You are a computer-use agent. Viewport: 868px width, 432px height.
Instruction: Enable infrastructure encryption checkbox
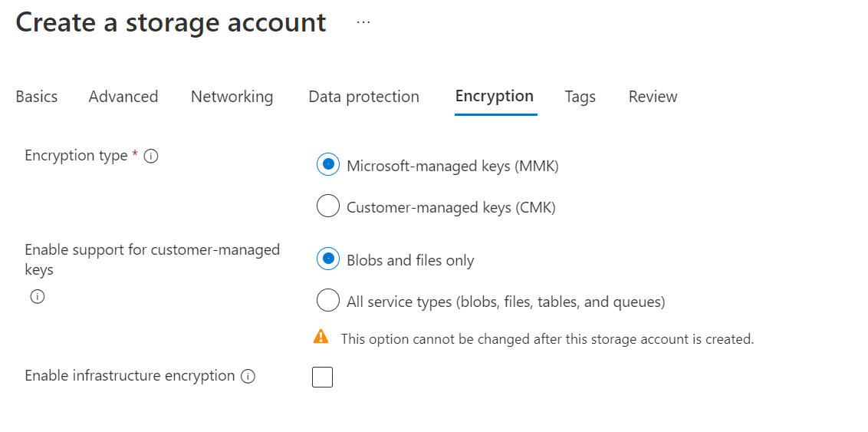[323, 377]
